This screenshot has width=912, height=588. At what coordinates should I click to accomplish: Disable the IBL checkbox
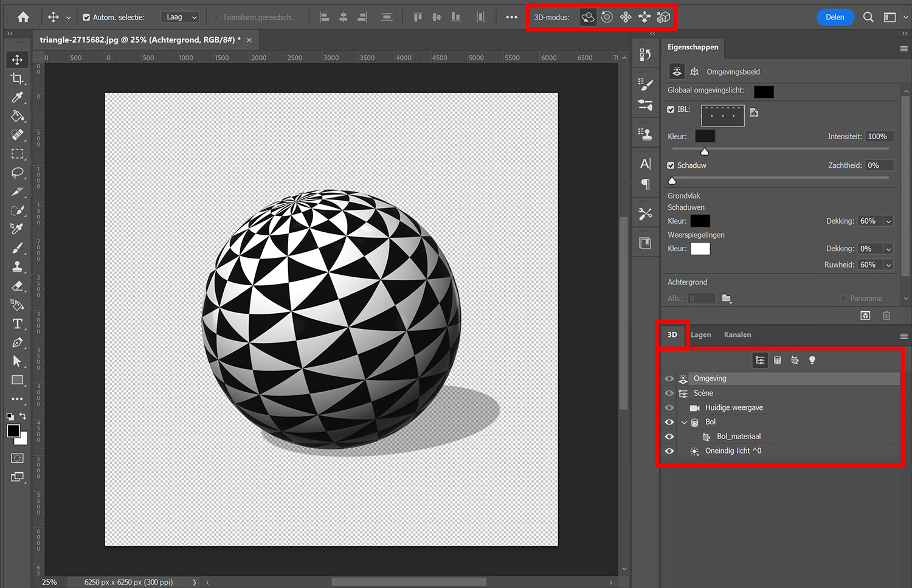point(671,109)
